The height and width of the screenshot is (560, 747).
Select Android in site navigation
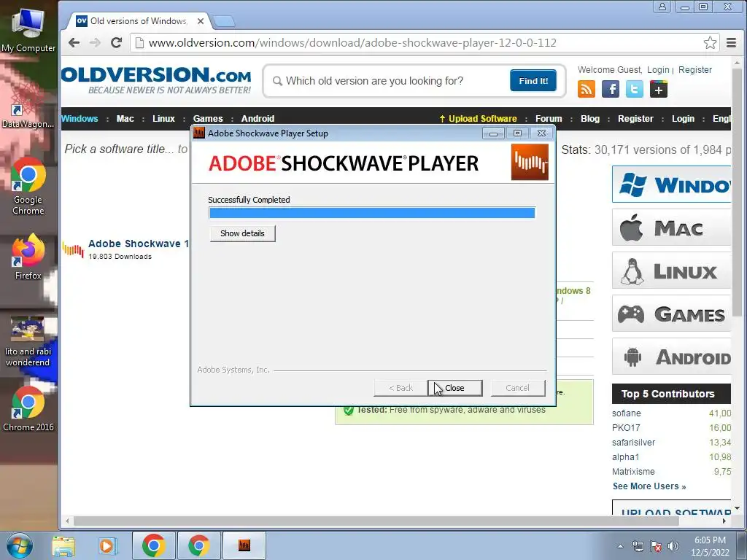pyautogui.click(x=258, y=119)
